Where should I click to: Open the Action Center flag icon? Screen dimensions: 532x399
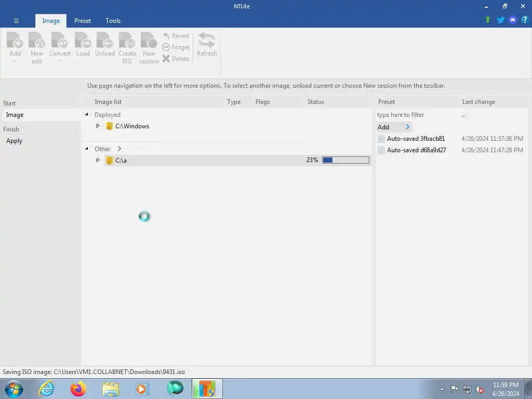click(454, 389)
